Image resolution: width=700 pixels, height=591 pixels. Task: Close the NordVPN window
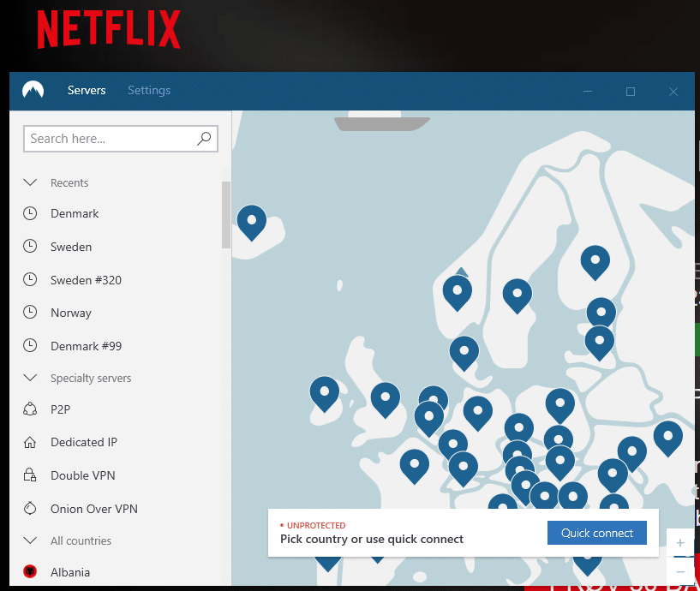click(673, 92)
